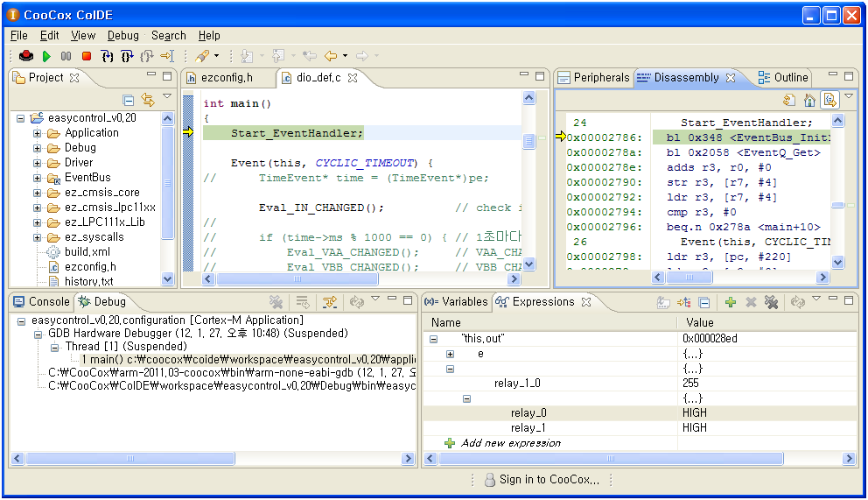The height and width of the screenshot is (500, 868).
Task: Click the Debug panel horizontal scrollbar thumb
Action: click(x=130, y=459)
